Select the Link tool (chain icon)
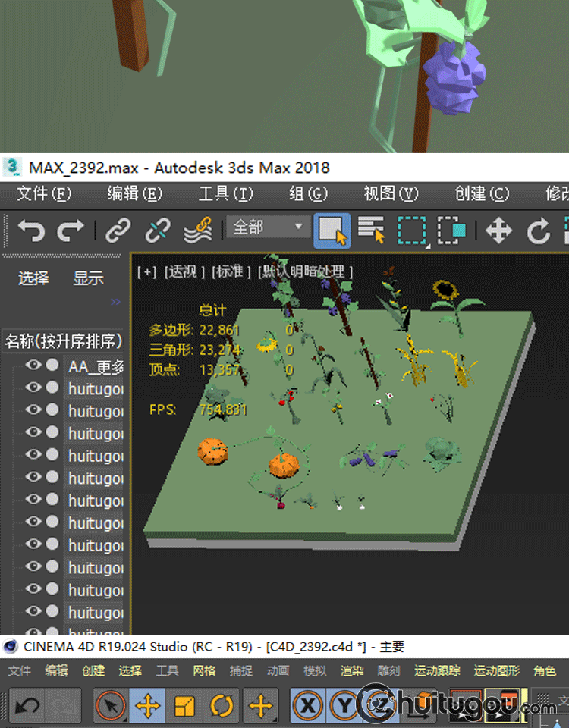Screen dimensions: 569x728 pyautogui.click(x=118, y=230)
